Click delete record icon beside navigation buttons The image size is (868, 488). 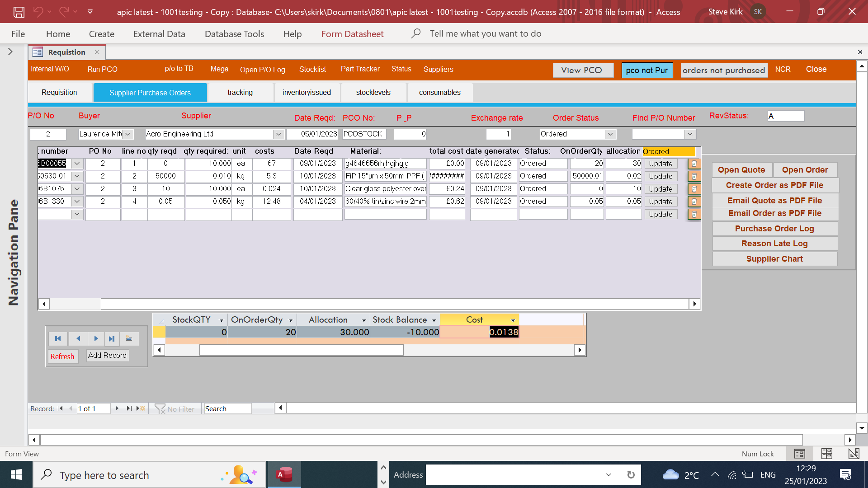tap(129, 338)
